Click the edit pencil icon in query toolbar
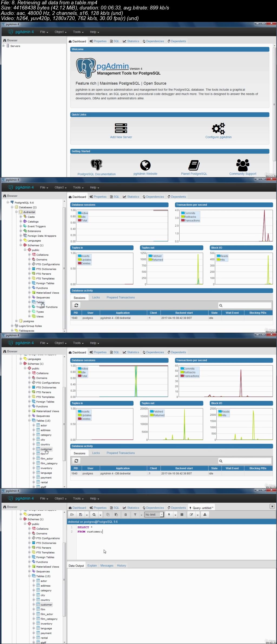Image resolution: width=277 pixels, height=644 pixels. coord(191,514)
